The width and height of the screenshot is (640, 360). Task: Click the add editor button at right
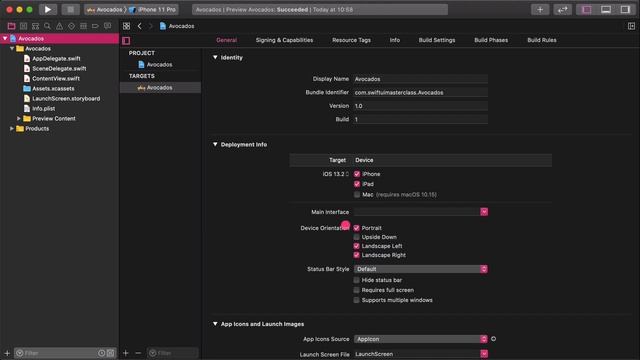(631, 26)
